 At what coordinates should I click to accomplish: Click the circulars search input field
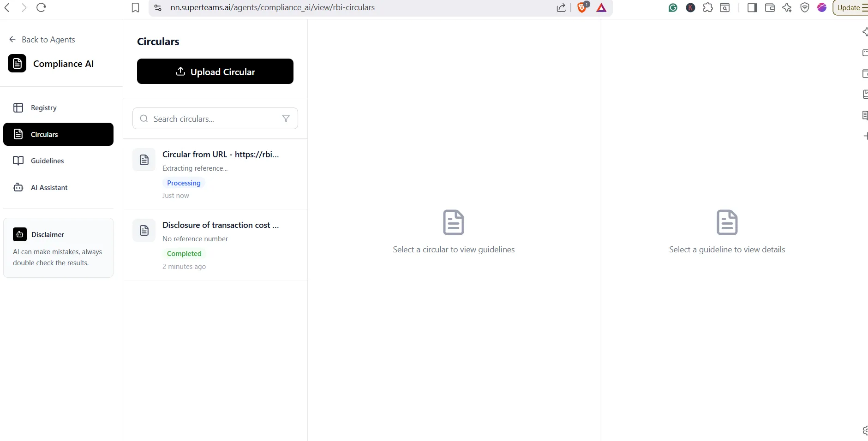point(208,119)
